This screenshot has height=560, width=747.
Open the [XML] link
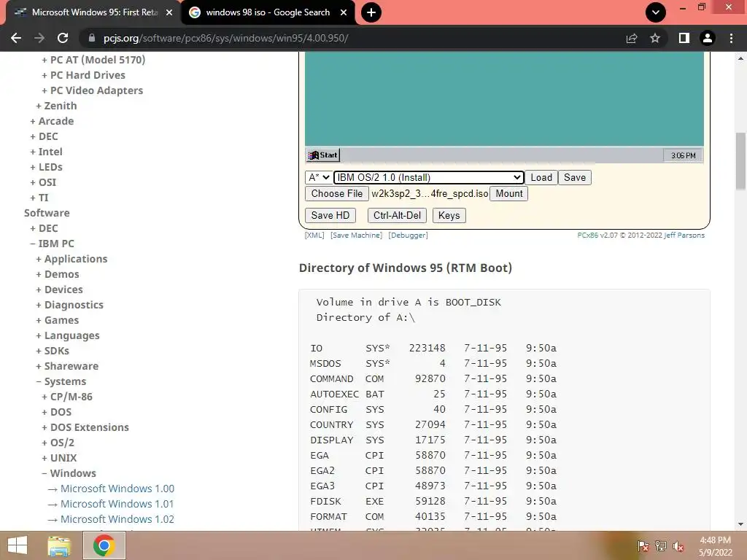pyautogui.click(x=314, y=236)
